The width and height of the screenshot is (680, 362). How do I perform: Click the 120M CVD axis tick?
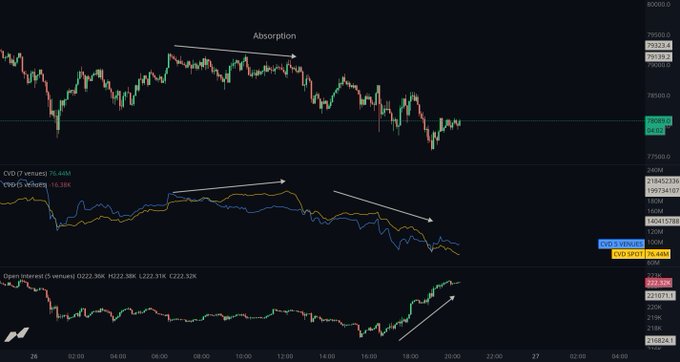(x=655, y=232)
